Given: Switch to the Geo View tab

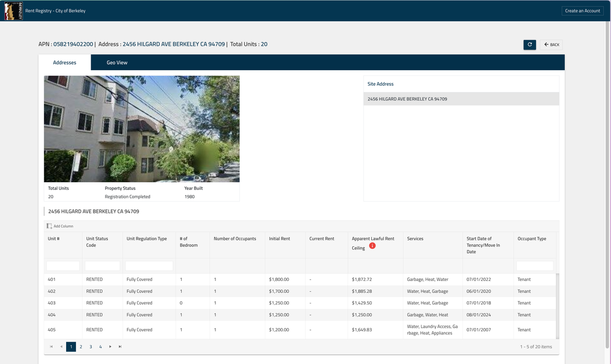Looking at the screenshot, I should [x=117, y=63].
